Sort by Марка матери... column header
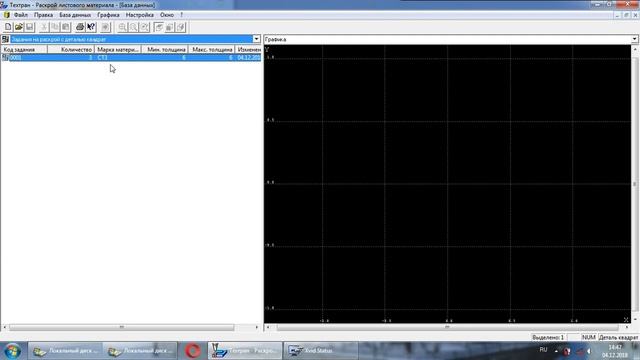The width and height of the screenshot is (640, 360). (x=118, y=49)
